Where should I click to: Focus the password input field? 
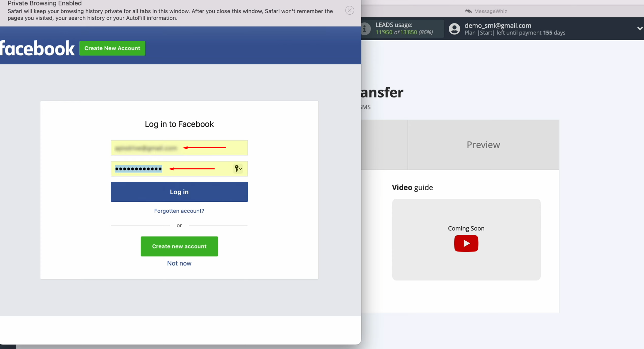(179, 169)
